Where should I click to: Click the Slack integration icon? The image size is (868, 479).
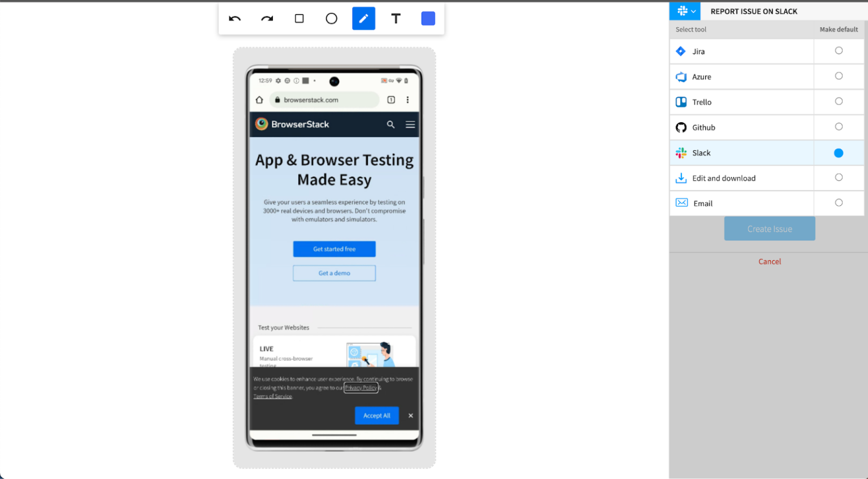(681, 153)
